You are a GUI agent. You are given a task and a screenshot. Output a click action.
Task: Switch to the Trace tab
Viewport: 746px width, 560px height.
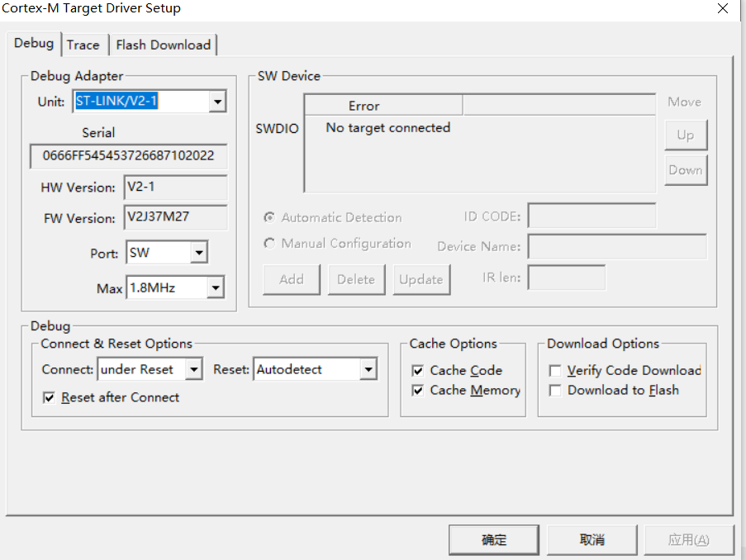[x=84, y=45]
